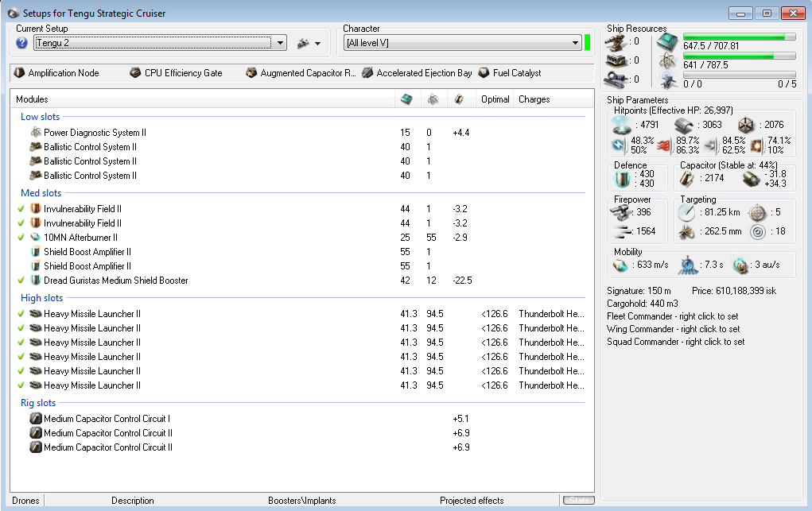The height and width of the screenshot is (511, 812).
Task: Click the Augmented Capacitor Reservoir subsystem icon
Action: tap(251, 73)
